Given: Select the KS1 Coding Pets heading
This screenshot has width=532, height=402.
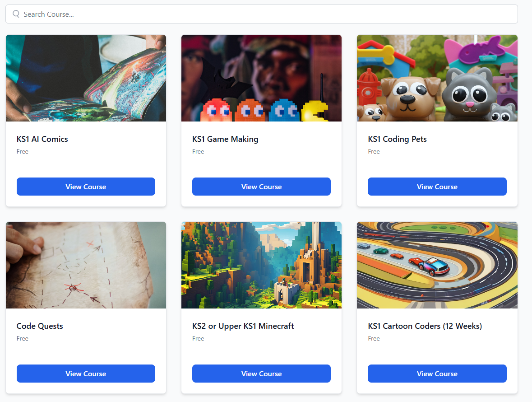Looking at the screenshot, I should click(x=397, y=139).
